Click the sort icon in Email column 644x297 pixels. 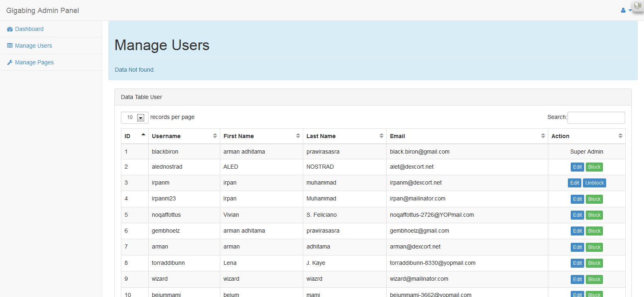[x=543, y=136]
